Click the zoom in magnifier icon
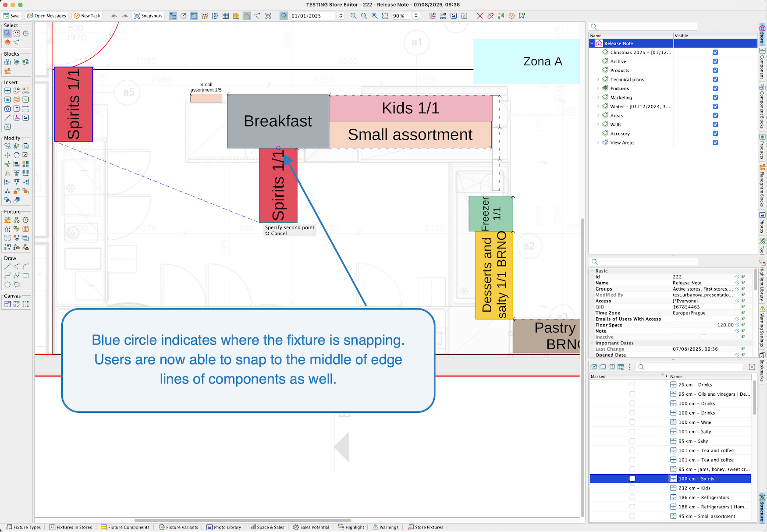 [x=353, y=16]
